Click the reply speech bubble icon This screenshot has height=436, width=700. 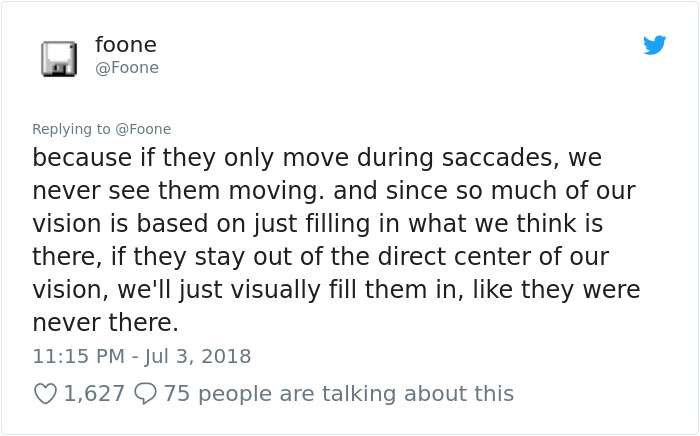(147, 394)
